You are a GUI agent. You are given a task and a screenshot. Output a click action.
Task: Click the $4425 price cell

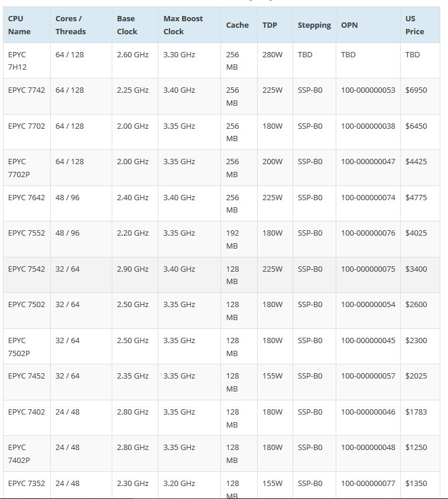click(x=420, y=168)
